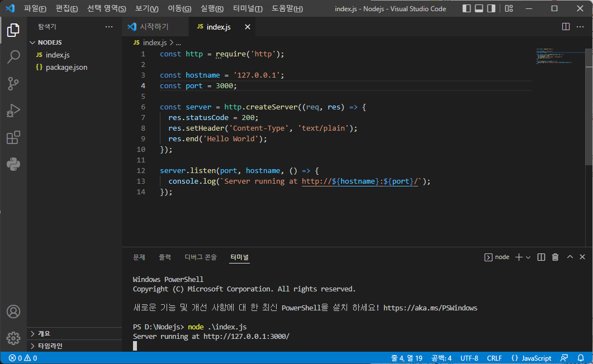Open the Extensions view

coord(13,137)
